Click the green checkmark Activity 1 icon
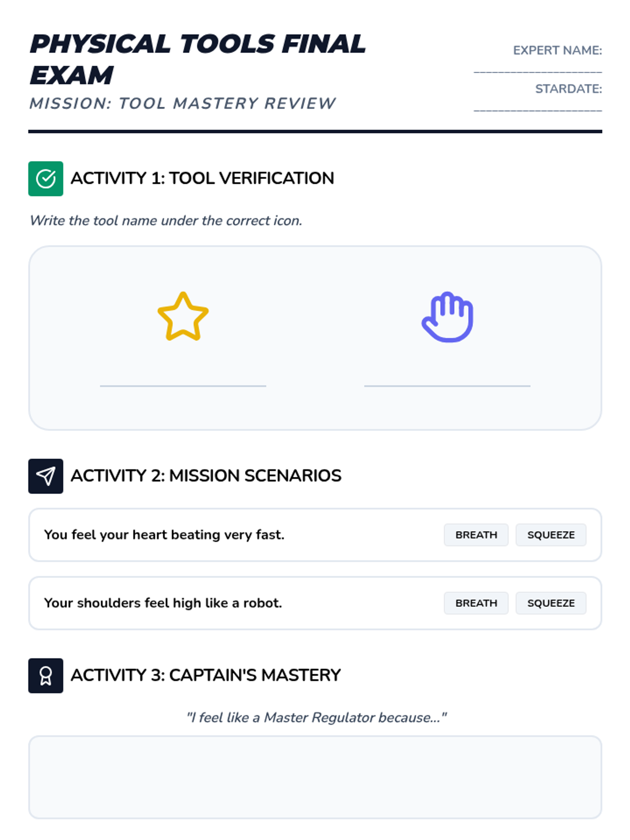This screenshot has height=840, width=630. point(46,178)
